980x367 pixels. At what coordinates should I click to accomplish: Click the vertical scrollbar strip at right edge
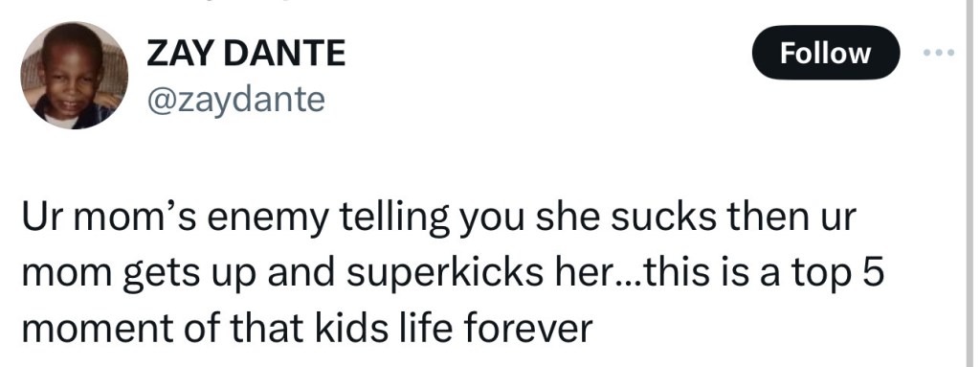967,184
